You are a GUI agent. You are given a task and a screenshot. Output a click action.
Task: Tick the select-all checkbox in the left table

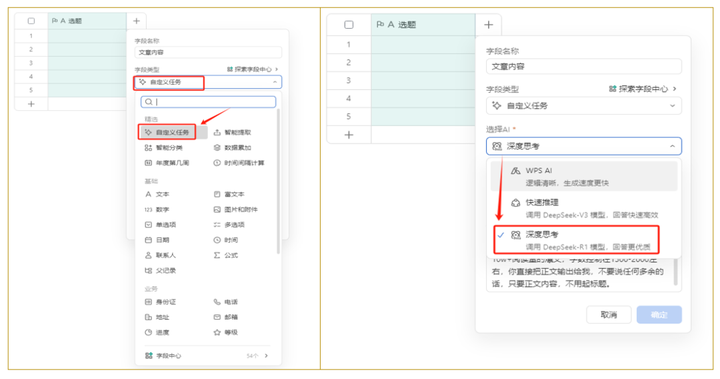click(x=31, y=21)
